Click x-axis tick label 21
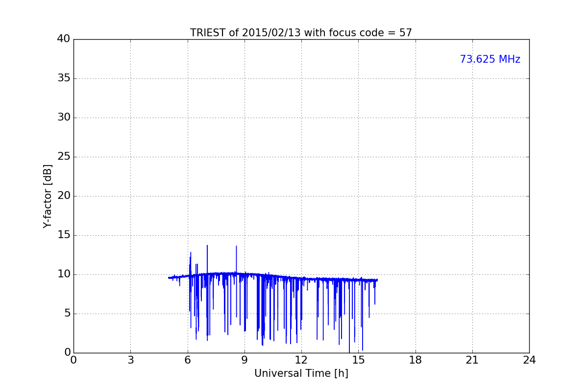The width and height of the screenshot is (588, 392). pos(472,360)
